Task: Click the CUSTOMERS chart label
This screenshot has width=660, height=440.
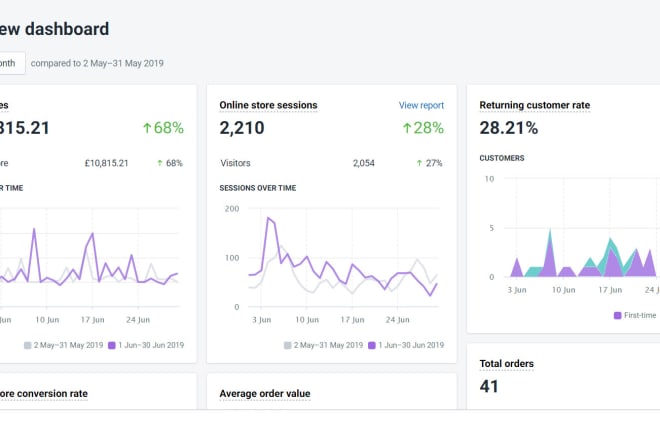Action: point(502,158)
